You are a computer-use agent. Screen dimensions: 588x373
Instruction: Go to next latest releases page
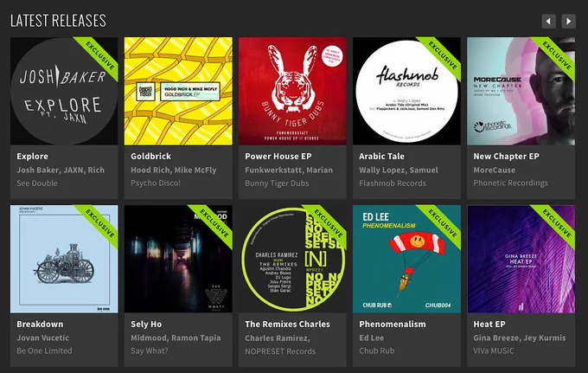[x=568, y=22]
